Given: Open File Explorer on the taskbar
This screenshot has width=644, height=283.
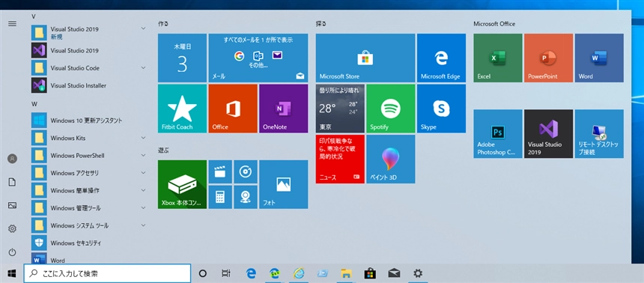Looking at the screenshot, I should (x=346, y=273).
